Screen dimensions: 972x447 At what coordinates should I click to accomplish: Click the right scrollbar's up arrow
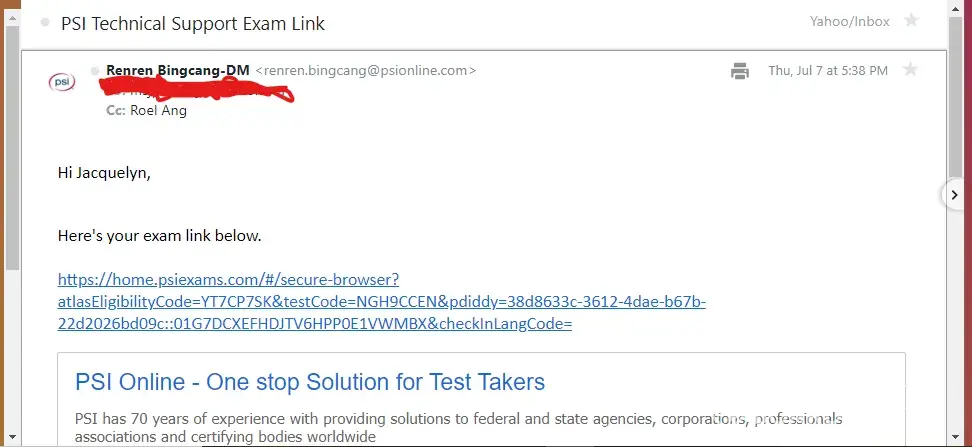click(x=955, y=8)
